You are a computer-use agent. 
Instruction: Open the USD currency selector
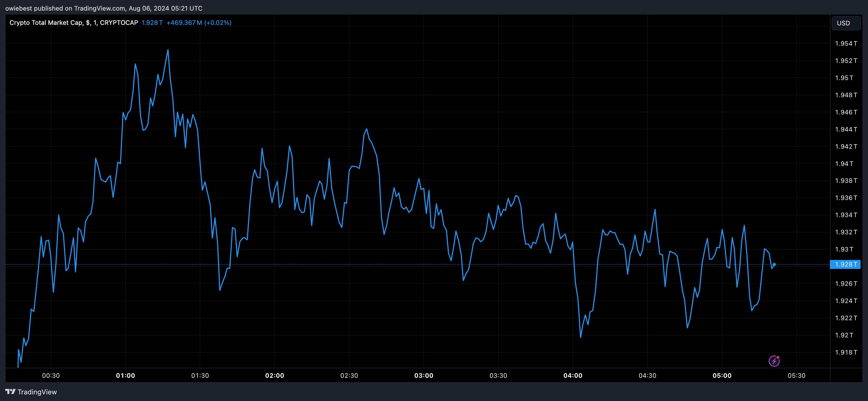pos(846,23)
